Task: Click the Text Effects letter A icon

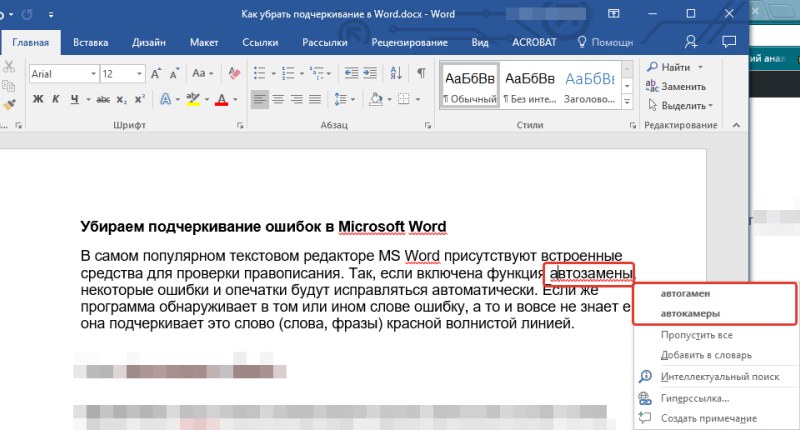Action: [x=165, y=99]
